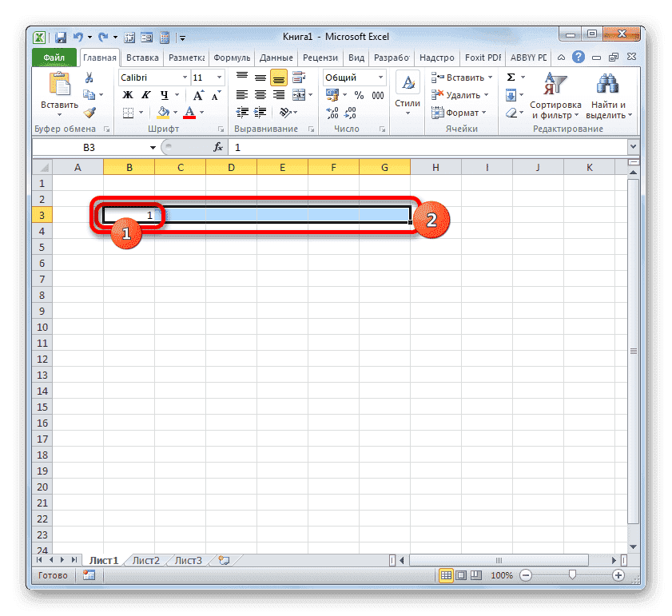Screen dimensions: 672x616
Task: Select the Format Painter brush icon
Action: click(x=90, y=112)
